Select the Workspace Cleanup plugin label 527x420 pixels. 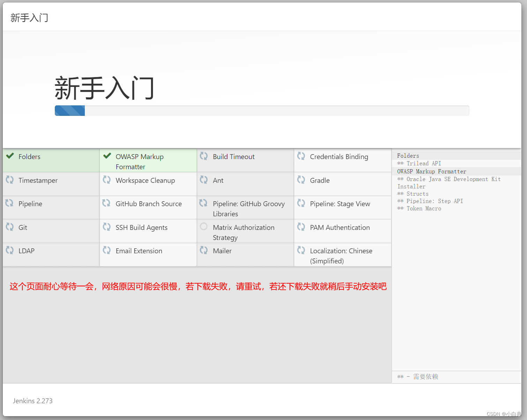pos(145,181)
